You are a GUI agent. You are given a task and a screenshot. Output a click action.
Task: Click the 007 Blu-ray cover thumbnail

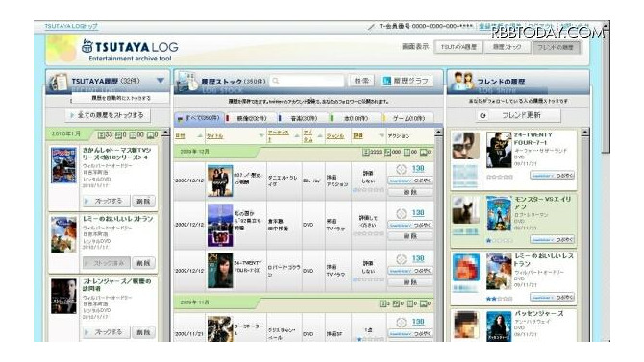pos(220,181)
